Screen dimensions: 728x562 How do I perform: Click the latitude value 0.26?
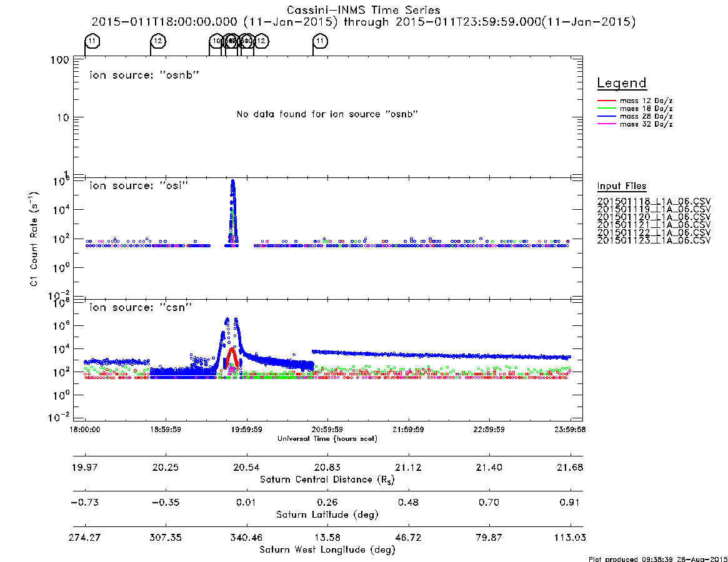click(327, 503)
